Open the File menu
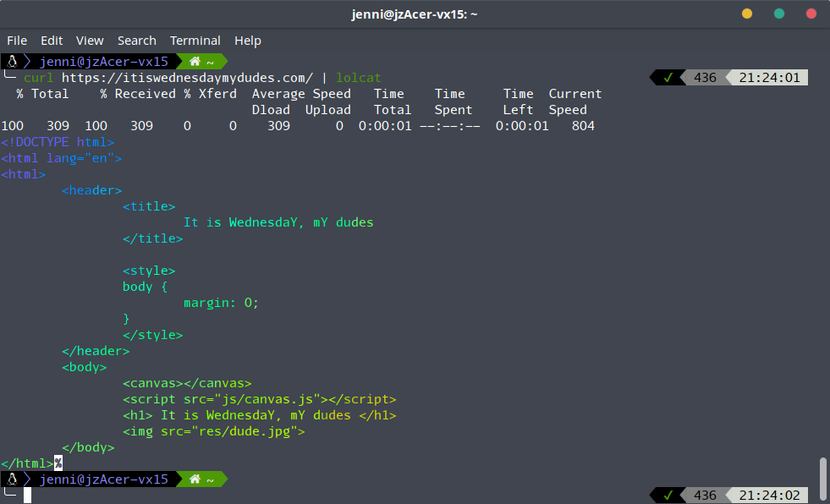Image resolution: width=830 pixels, height=504 pixels. (17, 41)
